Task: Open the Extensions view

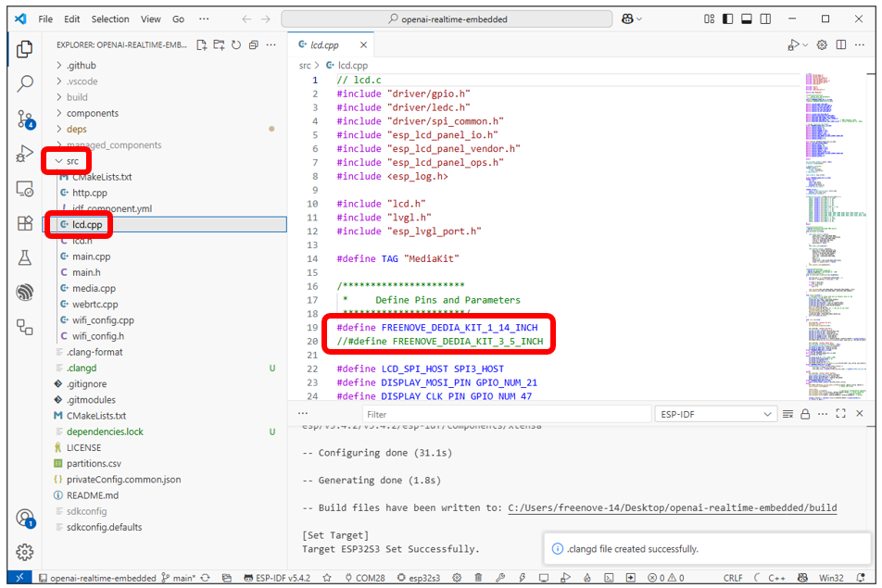Action: tap(25, 223)
